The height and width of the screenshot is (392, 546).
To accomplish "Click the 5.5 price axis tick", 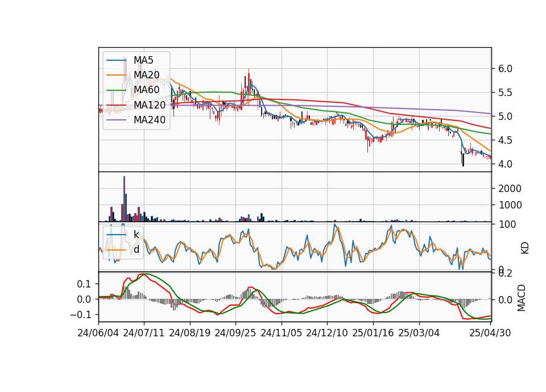I will point(505,93).
